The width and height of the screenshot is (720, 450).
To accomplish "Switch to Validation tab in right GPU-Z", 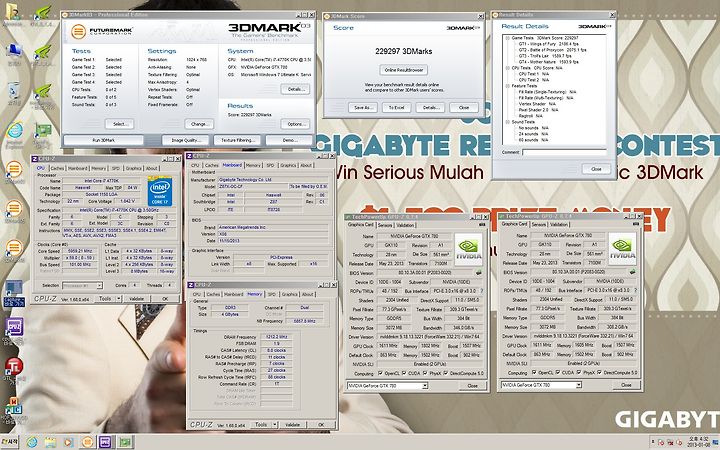I will click(x=559, y=225).
